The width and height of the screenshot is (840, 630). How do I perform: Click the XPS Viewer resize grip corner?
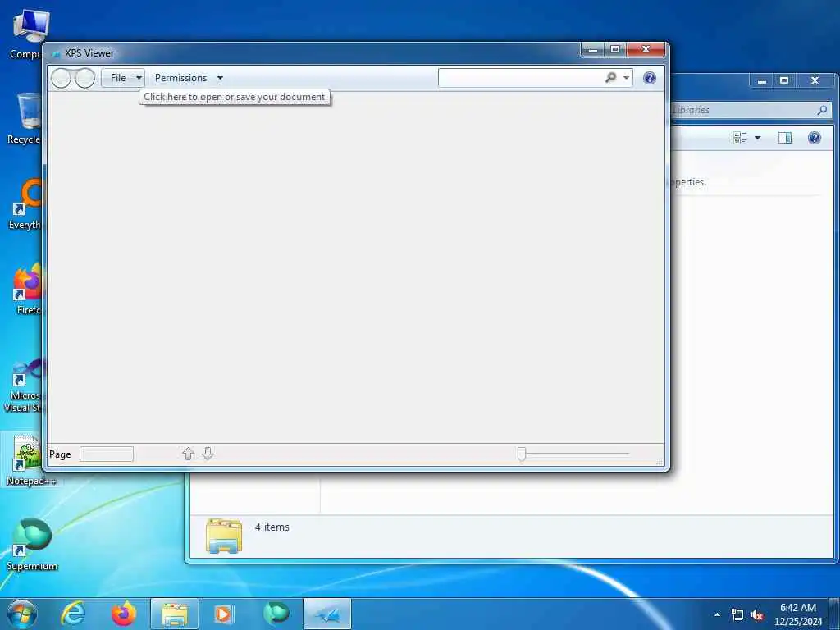pos(660,461)
